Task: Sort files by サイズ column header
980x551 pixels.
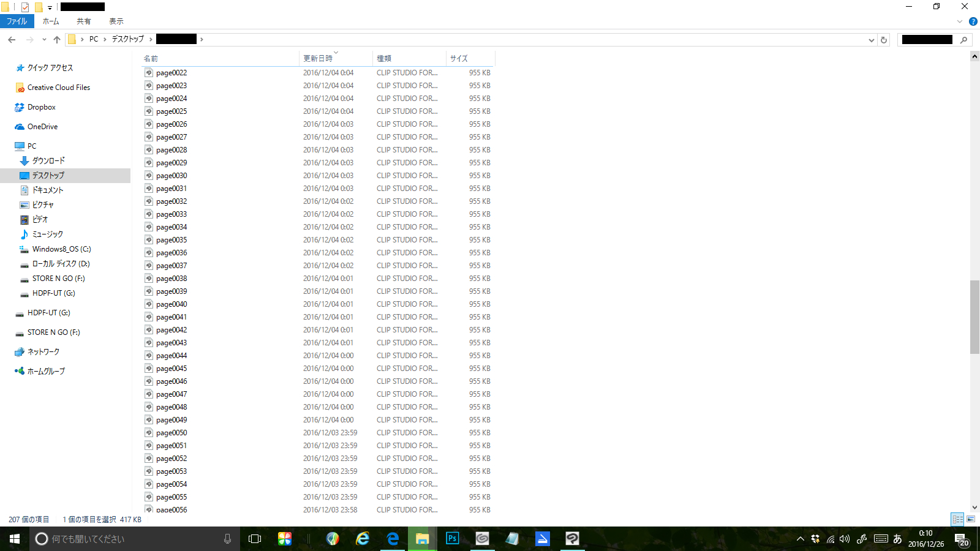Action: point(459,59)
